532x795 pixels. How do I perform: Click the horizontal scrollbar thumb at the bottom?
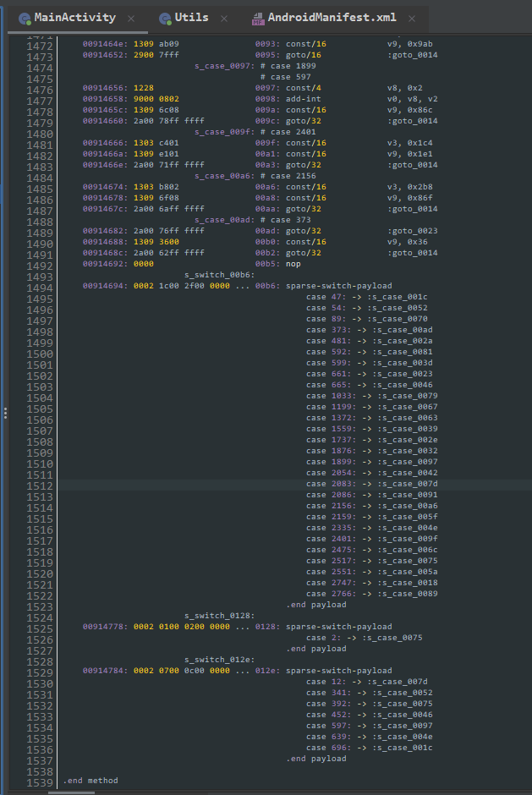72,792
